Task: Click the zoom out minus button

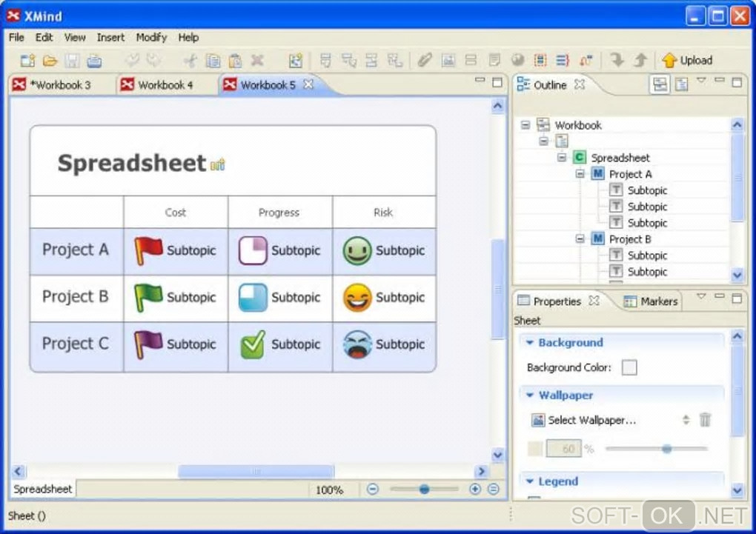Action: tap(372, 490)
